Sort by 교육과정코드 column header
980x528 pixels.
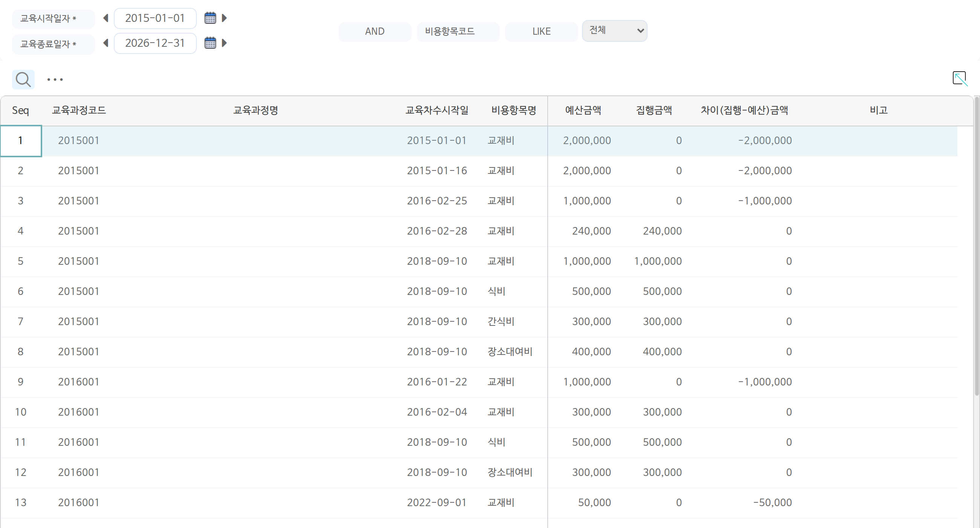coord(79,111)
